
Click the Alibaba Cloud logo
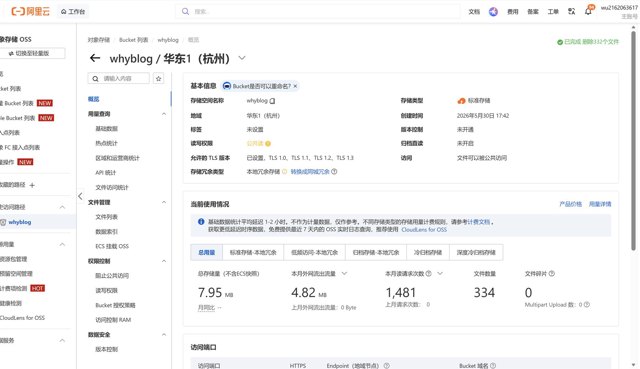[x=30, y=11]
